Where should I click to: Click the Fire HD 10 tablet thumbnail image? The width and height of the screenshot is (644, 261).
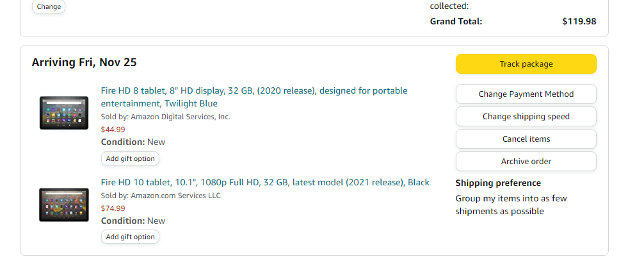click(x=64, y=205)
